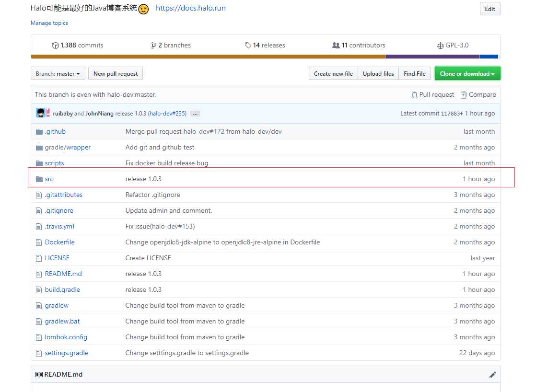Click the ruibaby author name
536x392 pixels.
click(x=63, y=114)
